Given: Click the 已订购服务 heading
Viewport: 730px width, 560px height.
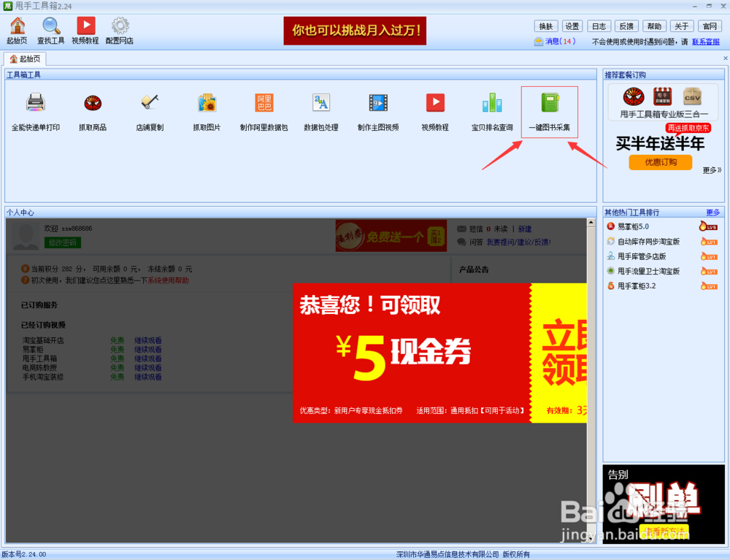Looking at the screenshot, I should pos(39,305).
